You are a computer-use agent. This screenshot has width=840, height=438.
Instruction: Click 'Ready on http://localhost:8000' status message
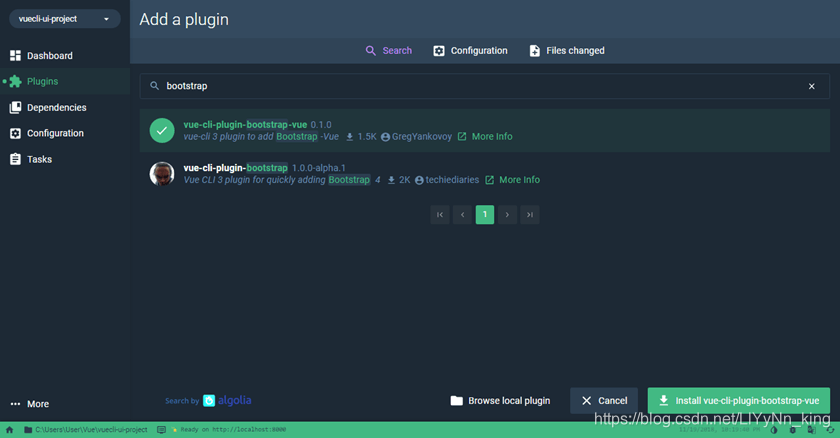pos(233,429)
